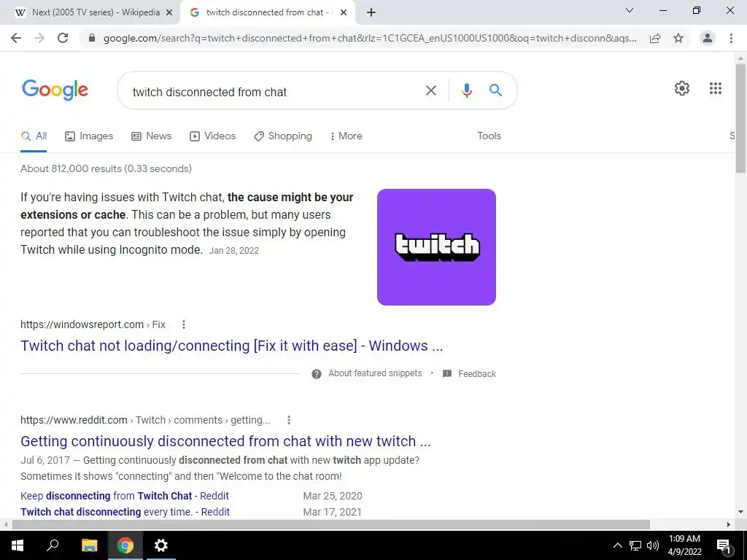This screenshot has width=747, height=560.
Task: Bookmark this tab with the star
Action: (678, 38)
